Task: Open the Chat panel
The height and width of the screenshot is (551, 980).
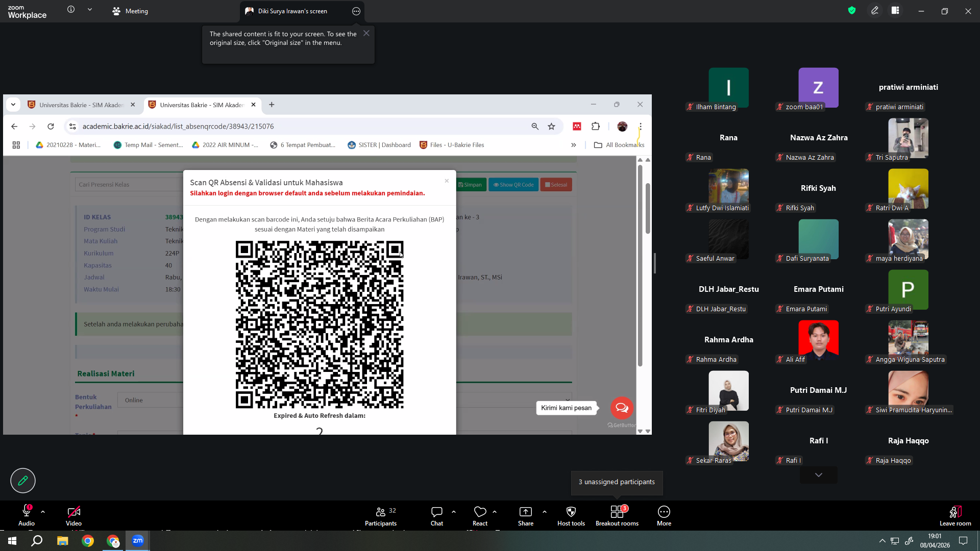Action: click(x=437, y=515)
